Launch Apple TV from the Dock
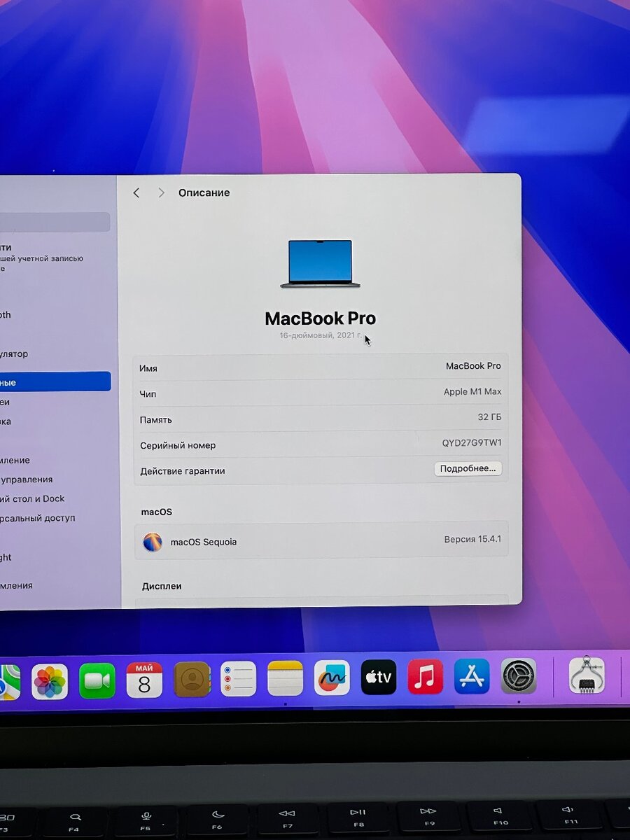 click(x=378, y=678)
